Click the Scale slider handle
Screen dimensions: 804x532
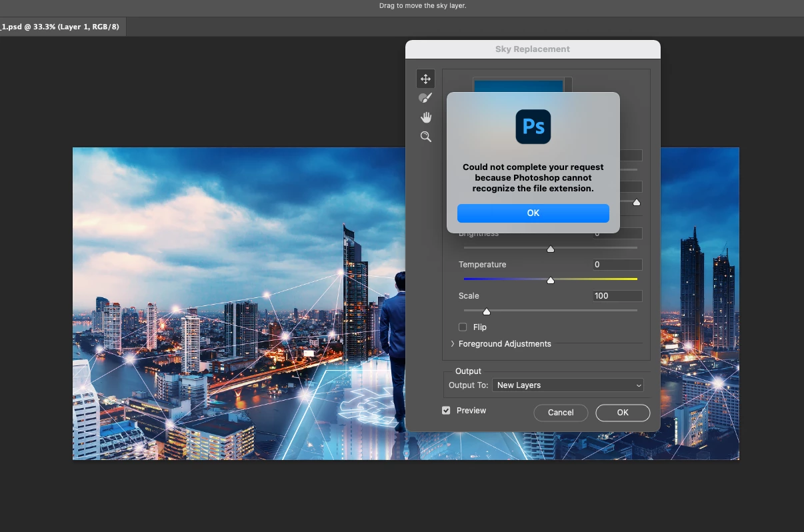pos(487,311)
